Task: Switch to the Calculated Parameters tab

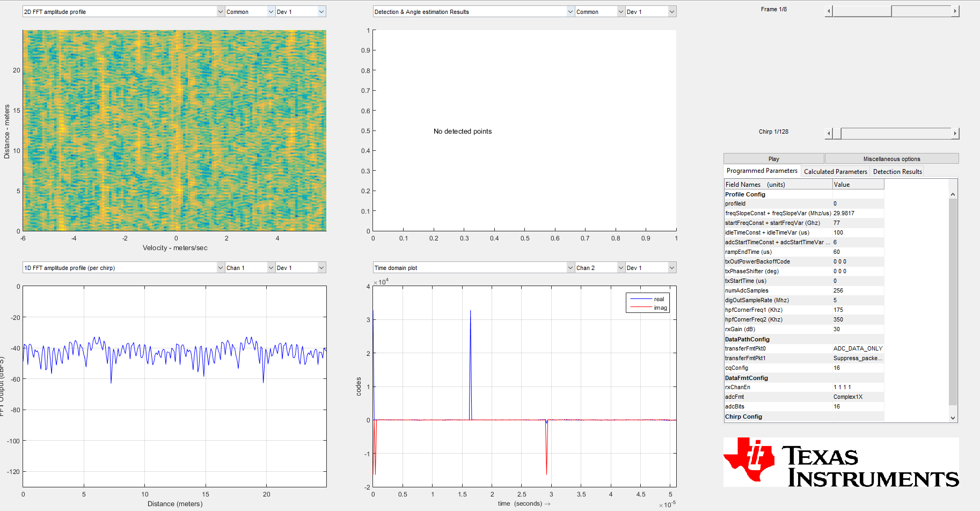Action: click(835, 171)
